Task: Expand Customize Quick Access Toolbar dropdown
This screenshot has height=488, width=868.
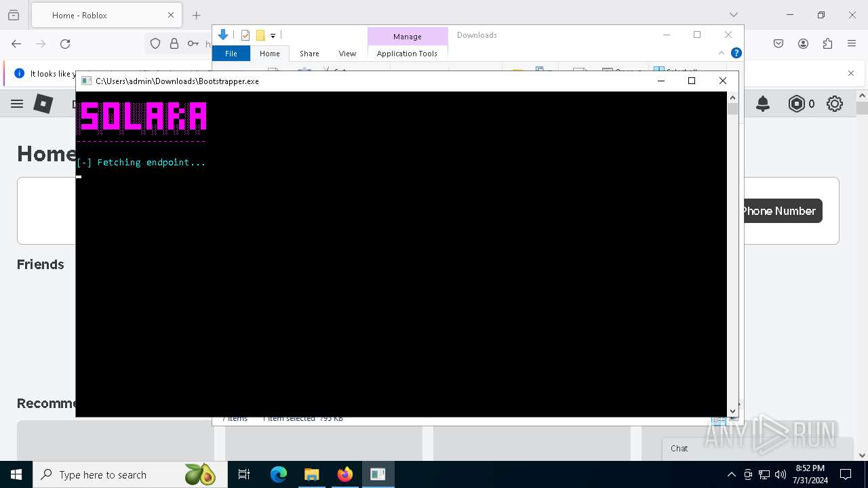Action: tap(273, 35)
